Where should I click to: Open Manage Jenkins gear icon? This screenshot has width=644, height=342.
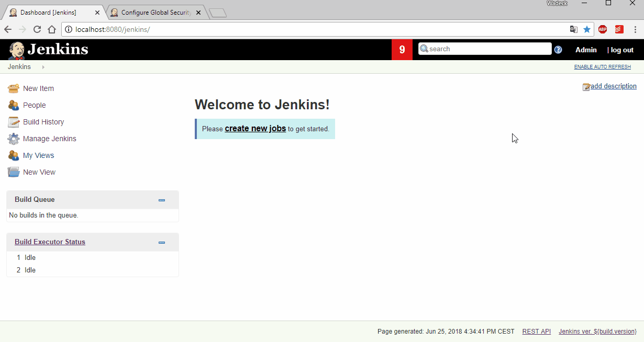pyautogui.click(x=14, y=139)
